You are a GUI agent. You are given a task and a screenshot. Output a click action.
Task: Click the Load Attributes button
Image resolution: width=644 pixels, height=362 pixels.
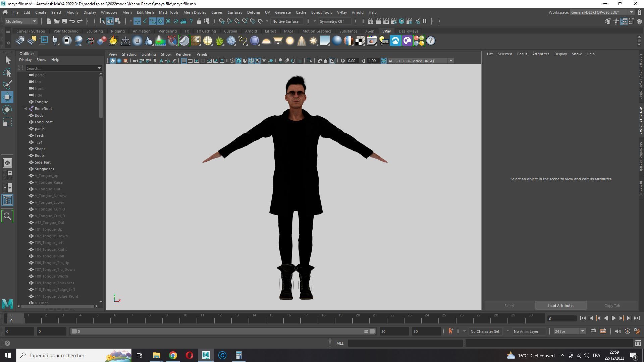point(560,305)
